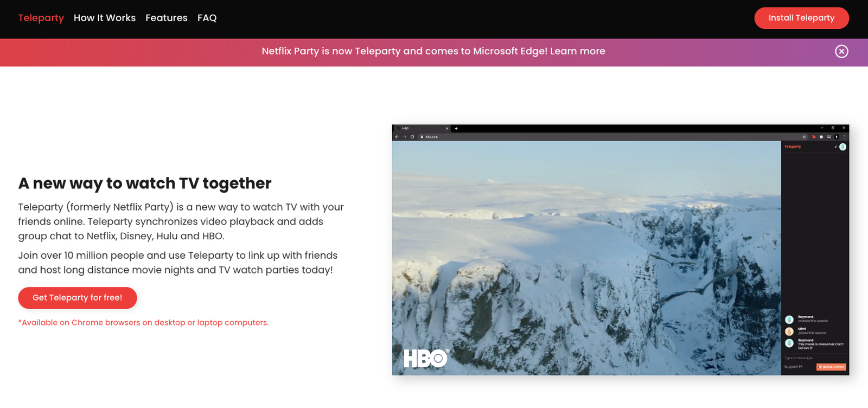Screen dimensions: 868x408
Task: Open the Teleparty home logo link
Action: (41, 18)
